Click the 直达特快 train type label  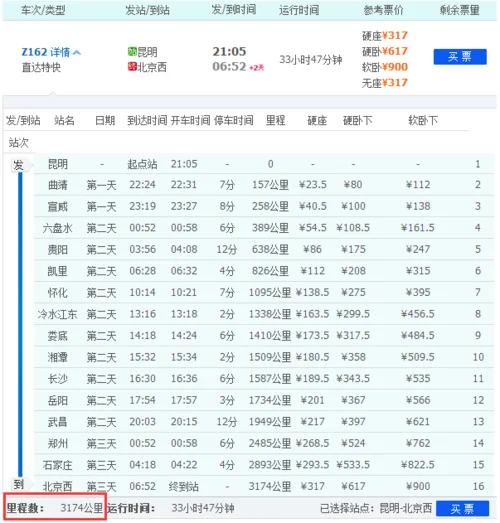(x=41, y=67)
